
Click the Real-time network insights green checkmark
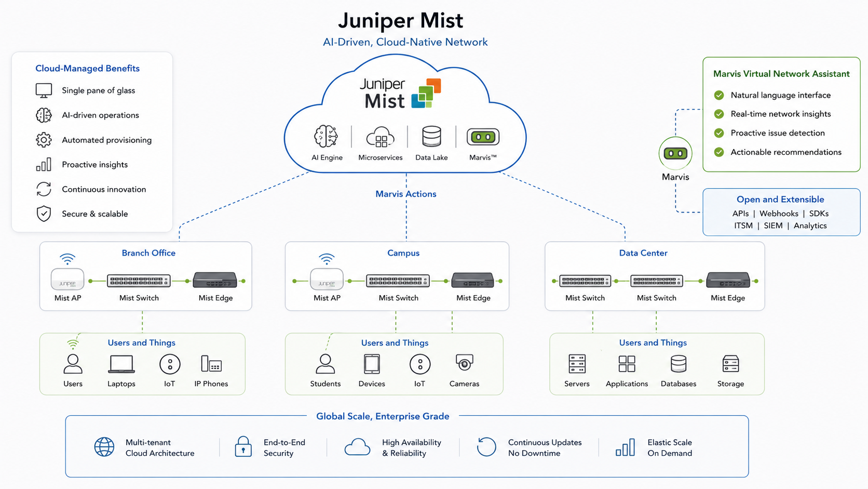click(x=719, y=114)
